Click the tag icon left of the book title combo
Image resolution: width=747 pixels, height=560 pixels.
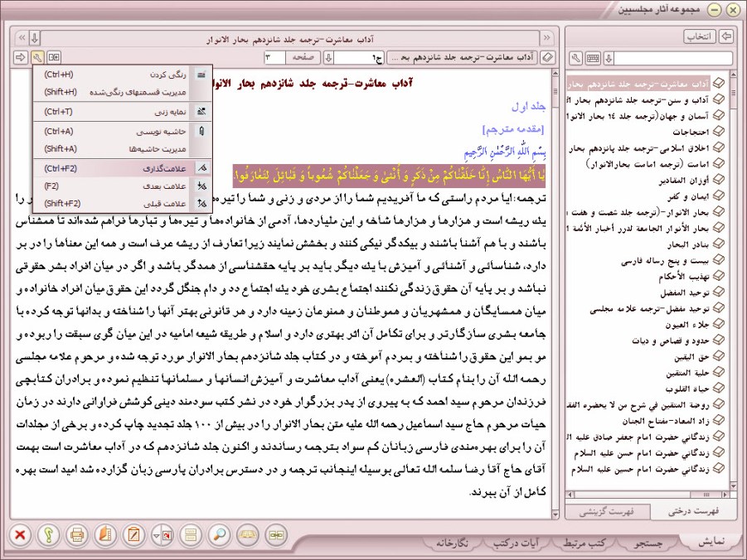coord(548,58)
